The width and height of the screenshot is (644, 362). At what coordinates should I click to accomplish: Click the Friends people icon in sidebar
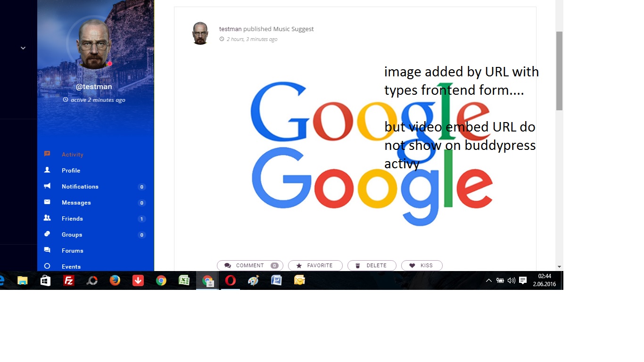click(47, 218)
